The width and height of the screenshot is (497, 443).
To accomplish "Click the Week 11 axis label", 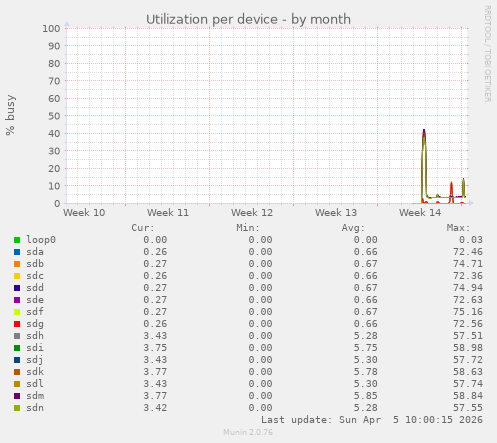I will point(168,213).
